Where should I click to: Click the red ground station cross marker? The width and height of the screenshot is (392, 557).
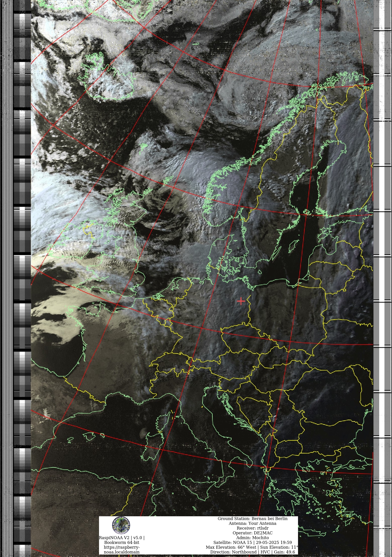pos(241,301)
